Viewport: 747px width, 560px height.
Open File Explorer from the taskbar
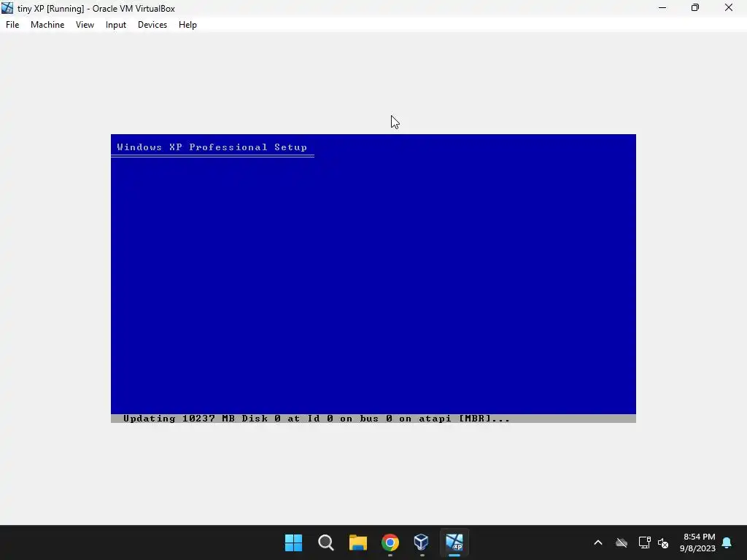point(357,542)
